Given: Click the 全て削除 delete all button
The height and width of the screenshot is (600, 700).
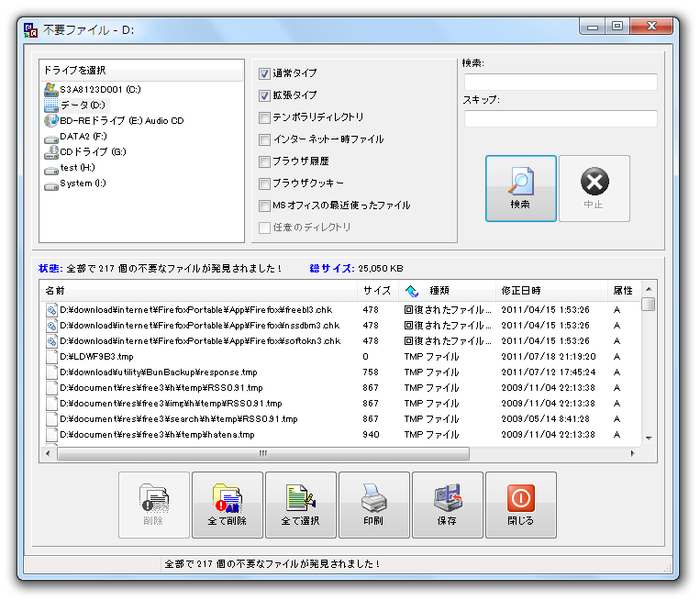Looking at the screenshot, I should [228, 505].
